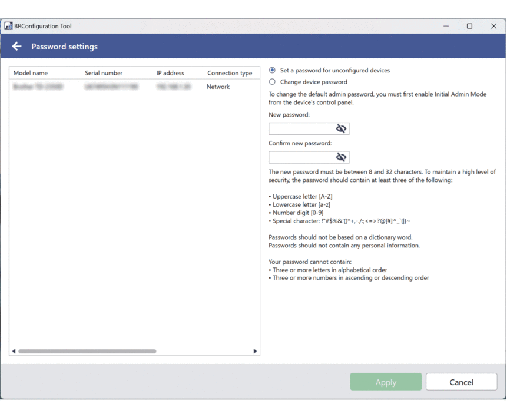Click the BRConfiguration Tool title bar icon

pos(8,26)
